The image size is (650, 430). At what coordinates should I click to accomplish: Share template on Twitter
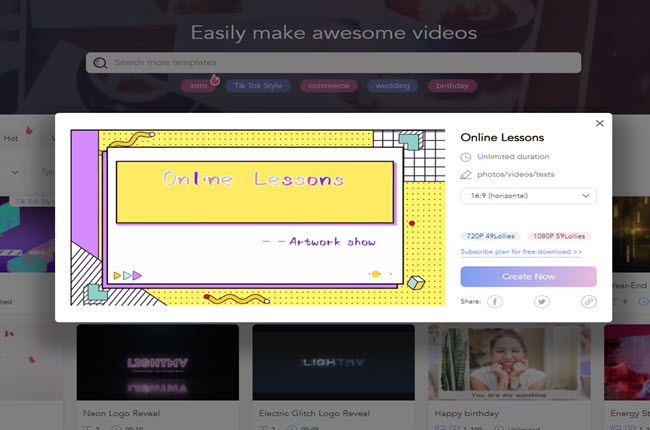tap(541, 301)
